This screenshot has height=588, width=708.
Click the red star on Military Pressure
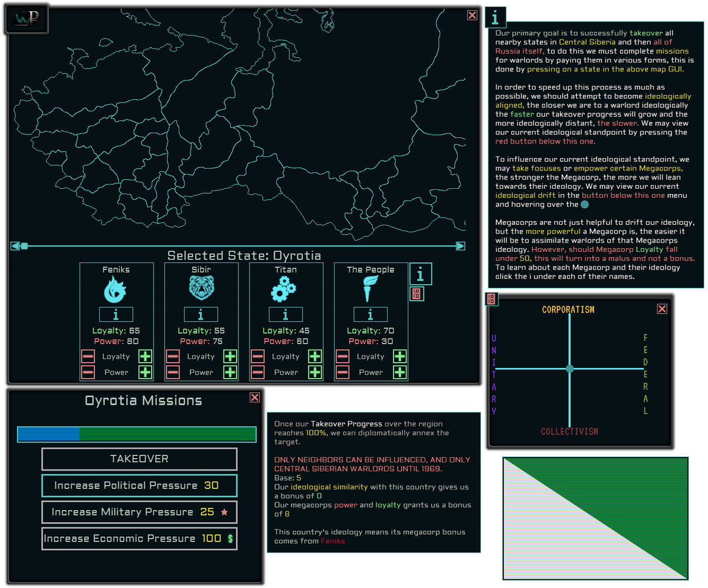[x=224, y=513]
